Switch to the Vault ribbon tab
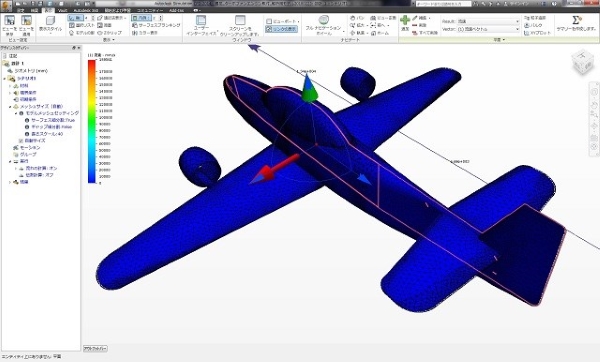The height and width of the screenshot is (362, 600). tap(62, 10)
